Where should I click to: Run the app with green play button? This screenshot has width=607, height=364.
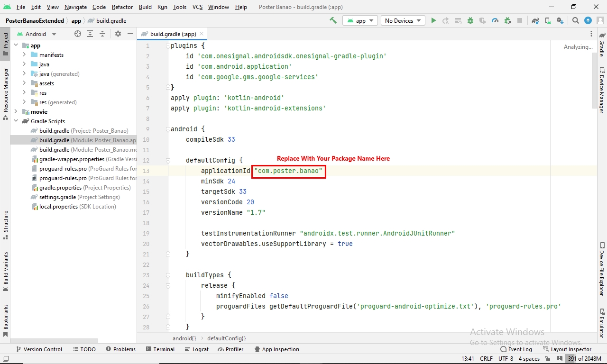(433, 20)
